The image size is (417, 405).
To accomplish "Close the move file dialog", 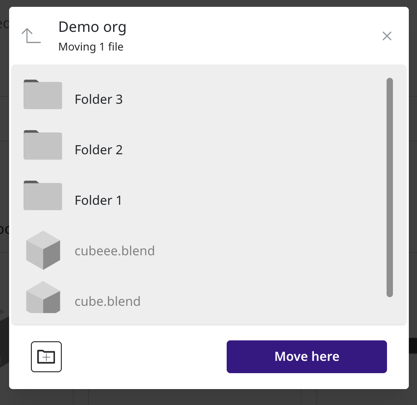I will [x=387, y=36].
